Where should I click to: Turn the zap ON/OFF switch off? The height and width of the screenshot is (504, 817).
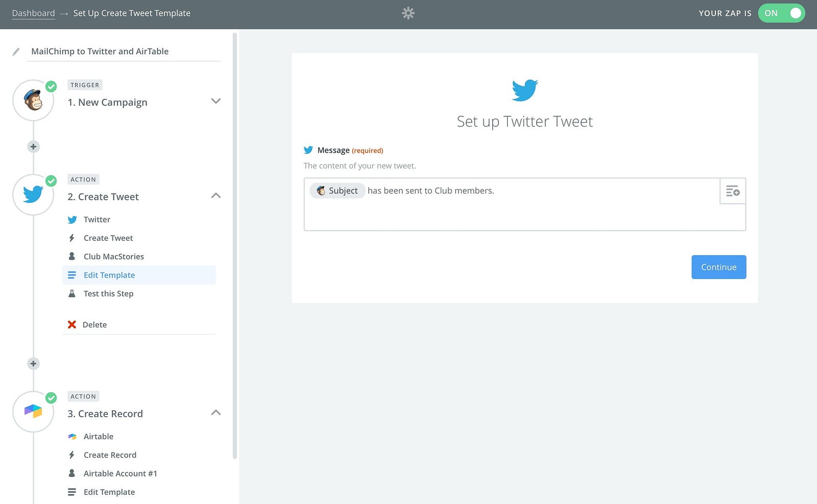781,13
